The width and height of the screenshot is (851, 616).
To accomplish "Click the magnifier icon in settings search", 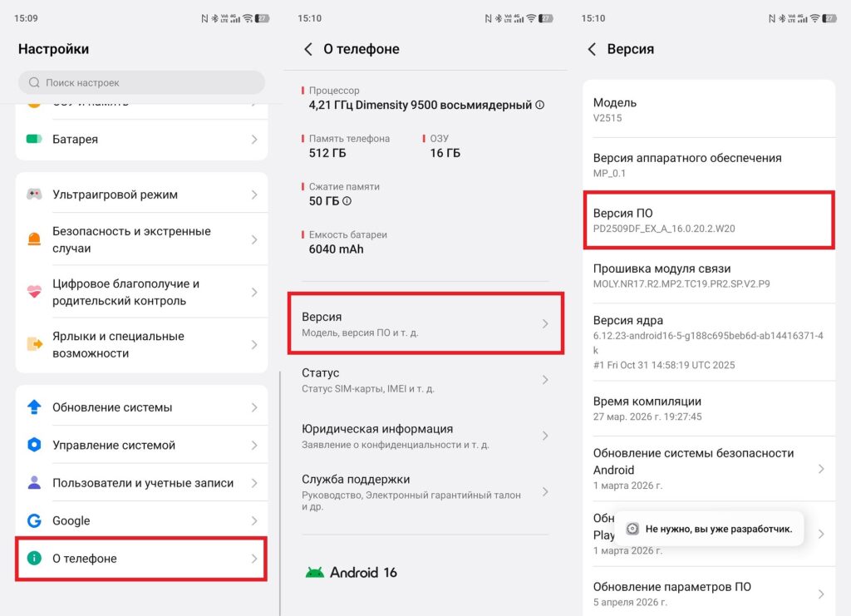I will tap(34, 82).
